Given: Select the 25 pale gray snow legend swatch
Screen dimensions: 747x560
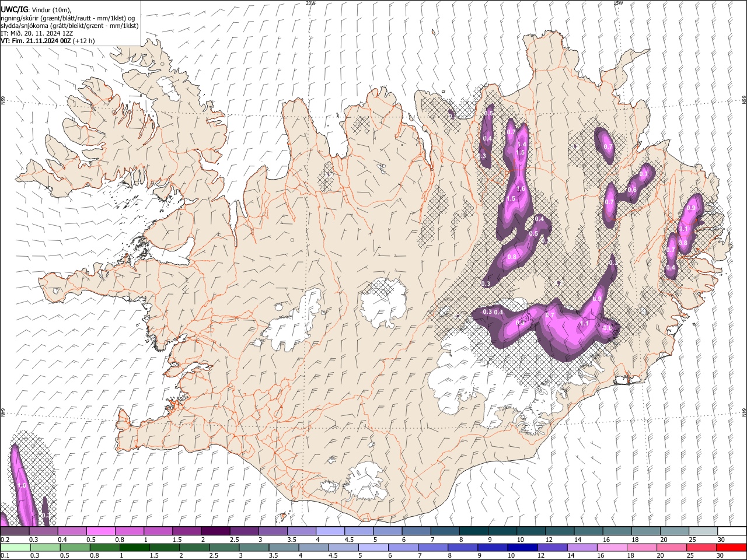Looking at the screenshot, I should (703, 531).
